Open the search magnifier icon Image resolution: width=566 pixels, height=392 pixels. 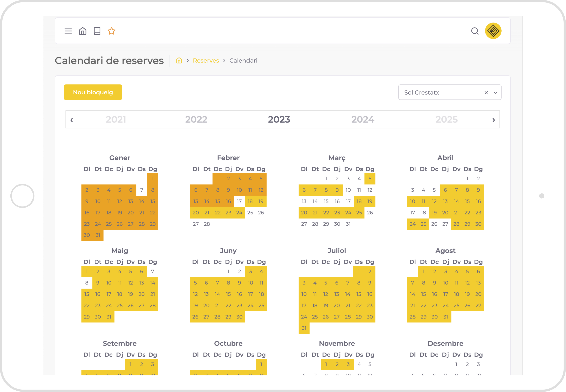[x=475, y=31]
